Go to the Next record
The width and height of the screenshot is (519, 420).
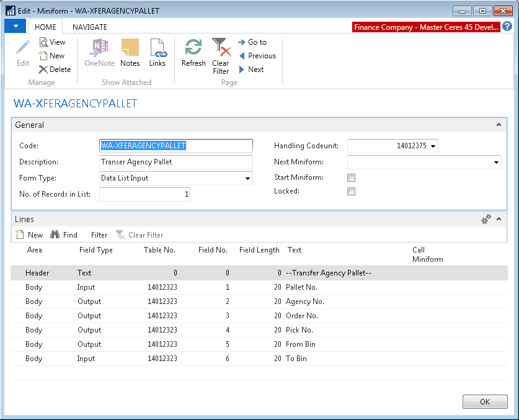251,69
